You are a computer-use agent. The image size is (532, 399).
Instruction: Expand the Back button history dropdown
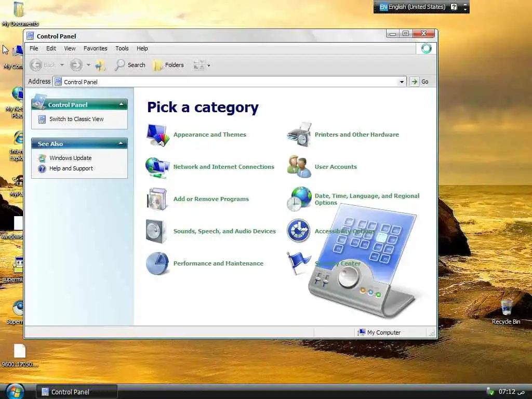62,65
